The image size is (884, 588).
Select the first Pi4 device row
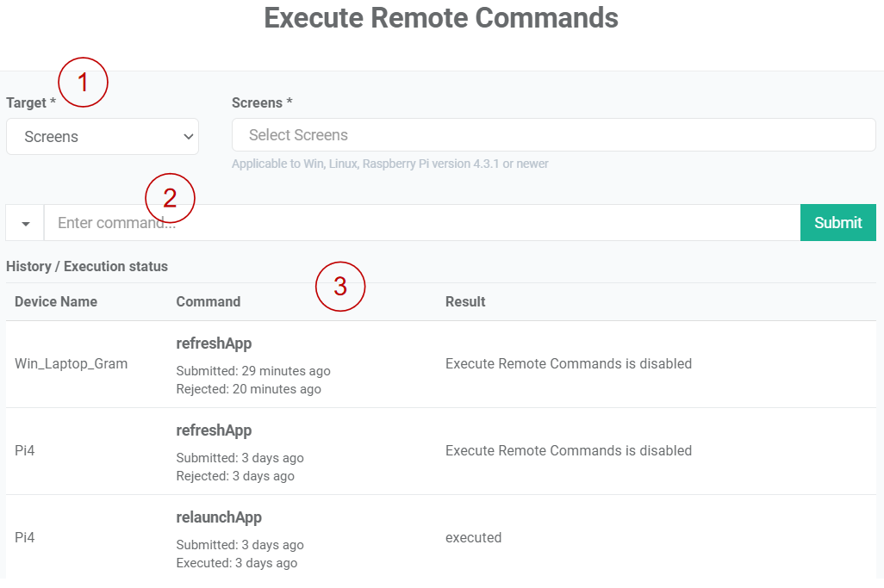25,450
